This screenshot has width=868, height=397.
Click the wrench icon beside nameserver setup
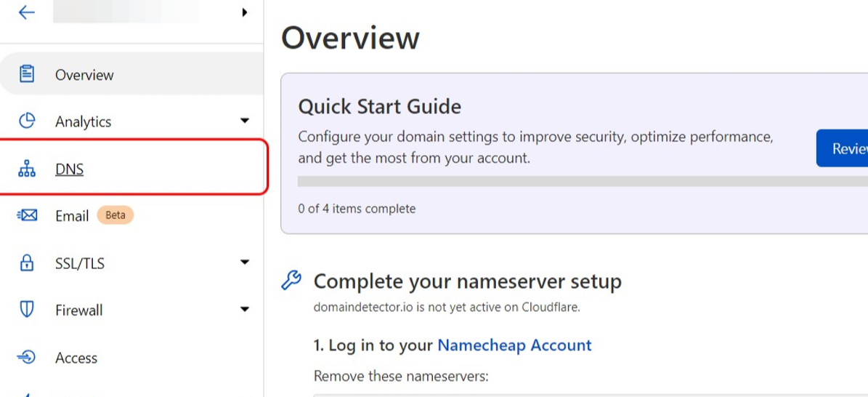291,281
